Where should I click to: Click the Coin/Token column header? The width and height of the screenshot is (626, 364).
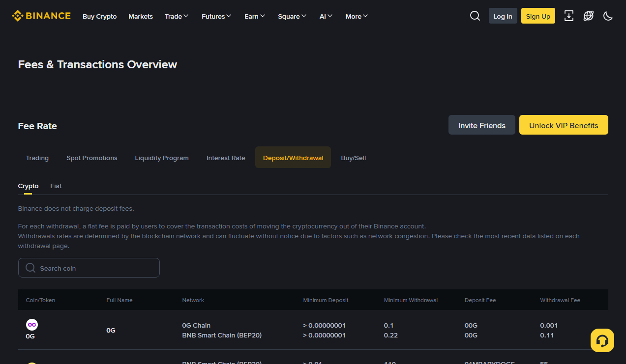(x=40, y=300)
